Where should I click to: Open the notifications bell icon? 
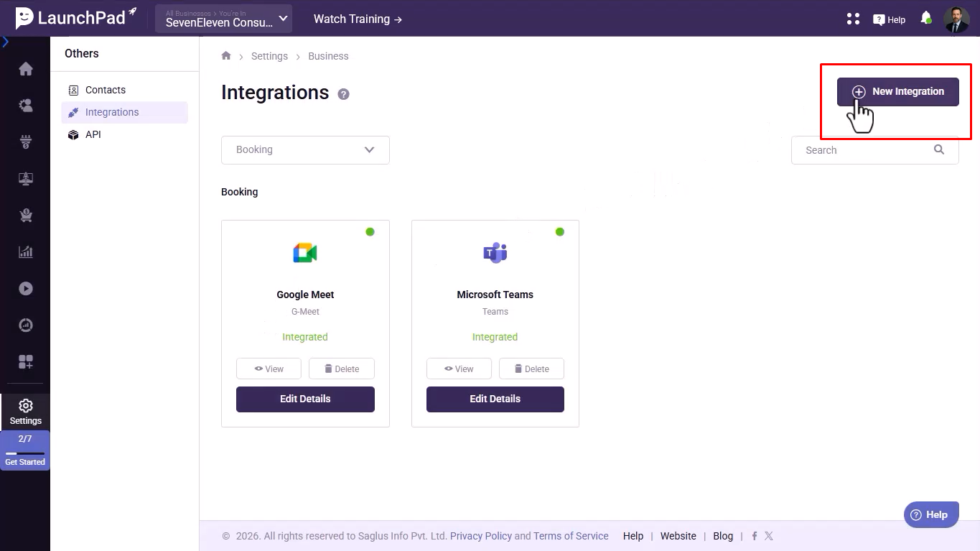coord(926,18)
